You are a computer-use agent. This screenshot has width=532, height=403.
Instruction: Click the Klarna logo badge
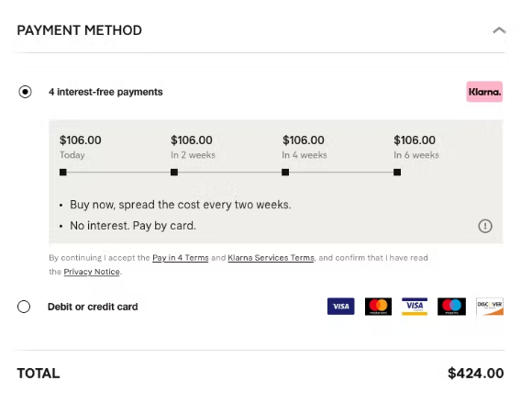pos(484,92)
